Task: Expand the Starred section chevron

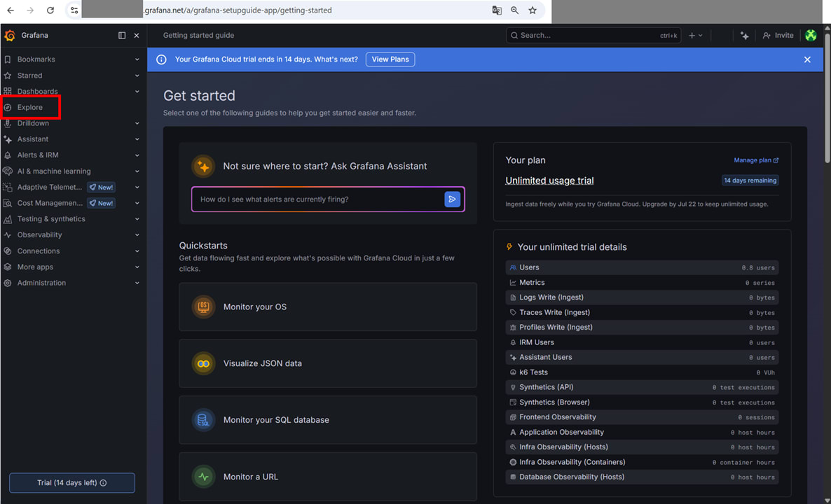Action: [x=137, y=75]
